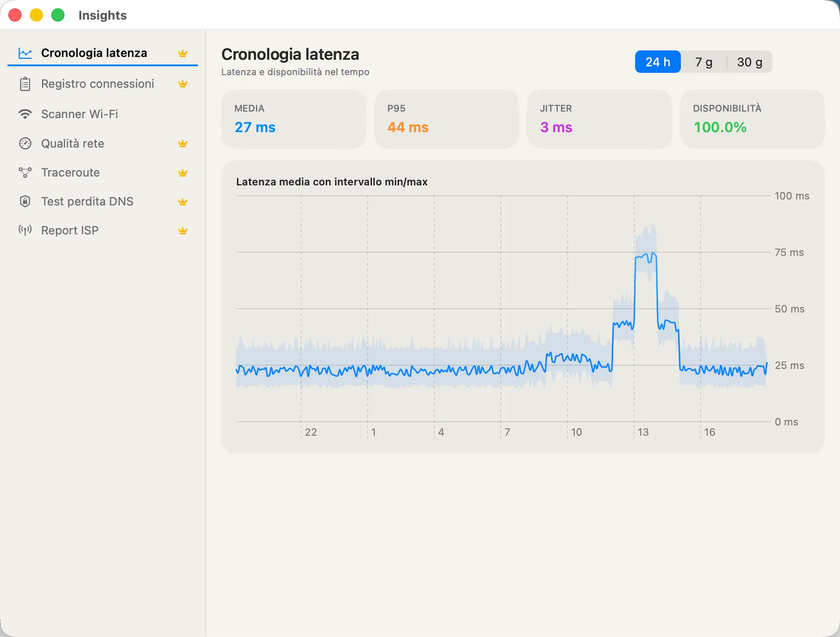
Task: Go to Scanner Wi-Fi section
Action: point(103,114)
